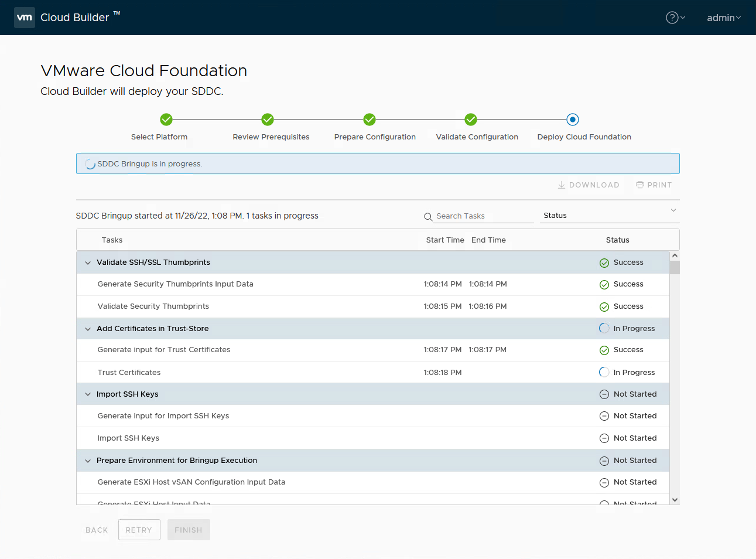Select the completed Validate Configuration step marker
The image size is (756, 559).
[x=470, y=119]
